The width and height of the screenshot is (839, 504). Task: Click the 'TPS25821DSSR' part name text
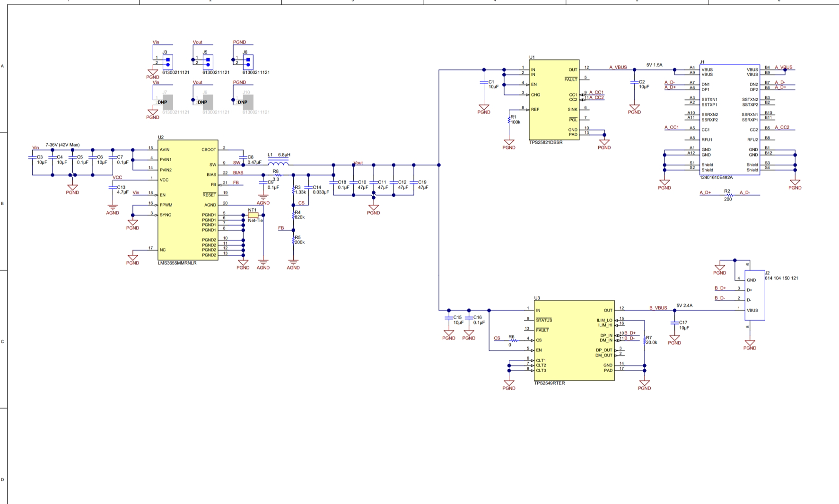(546, 142)
